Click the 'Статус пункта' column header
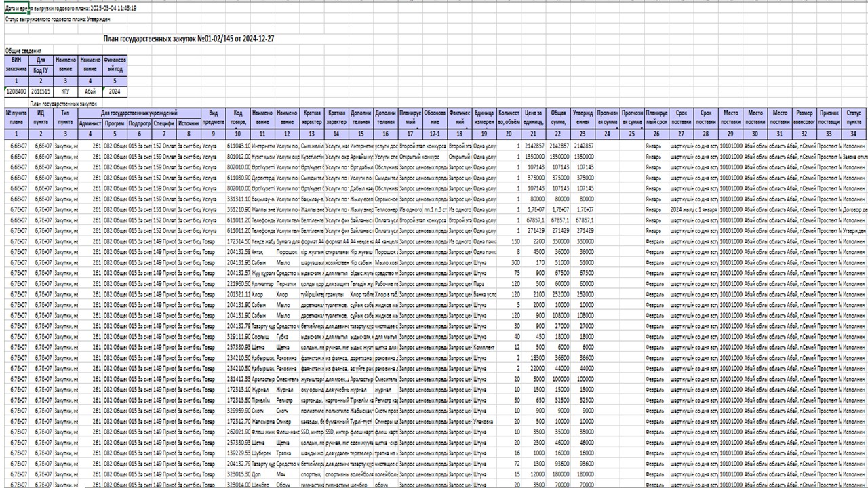868x488 pixels. pos(854,117)
